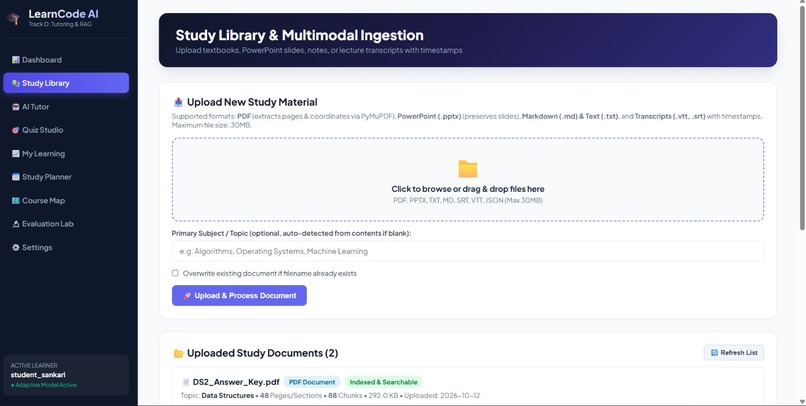Viewport: 806px width, 406px height.
Task: Go to AI Tutor
Action: (66, 107)
